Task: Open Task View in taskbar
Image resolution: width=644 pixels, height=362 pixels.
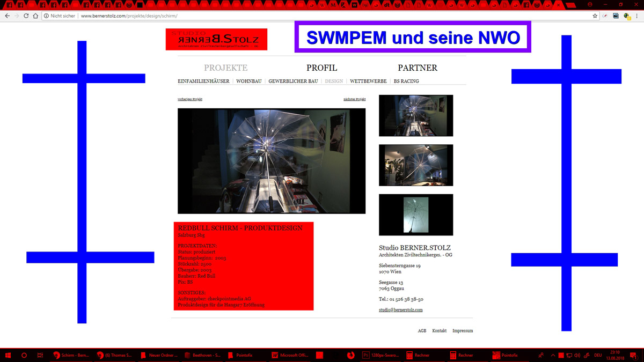Action: click(x=40, y=355)
